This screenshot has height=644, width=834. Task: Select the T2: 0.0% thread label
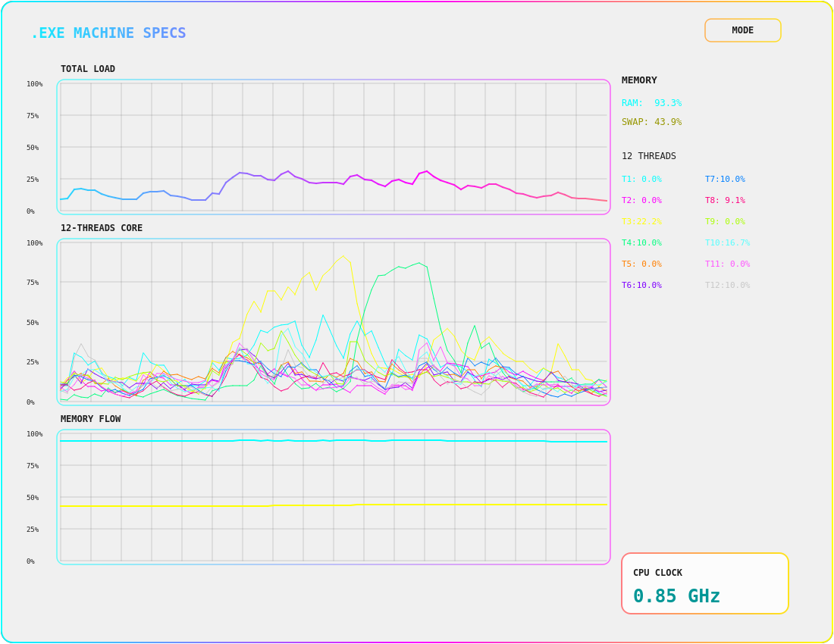tap(641, 200)
